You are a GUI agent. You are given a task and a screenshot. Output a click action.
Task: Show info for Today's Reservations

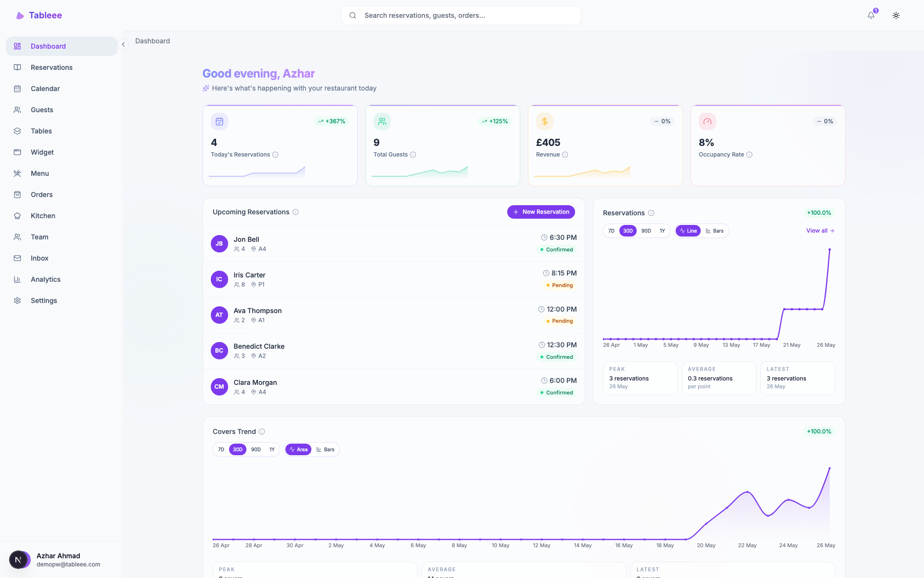pos(275,155)
